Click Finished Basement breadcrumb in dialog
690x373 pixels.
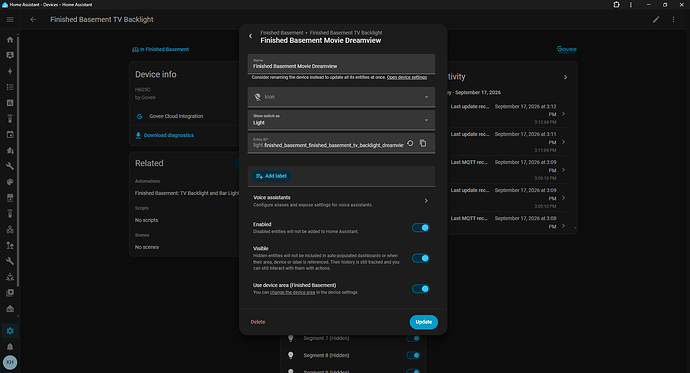click(x=282, y=33)
